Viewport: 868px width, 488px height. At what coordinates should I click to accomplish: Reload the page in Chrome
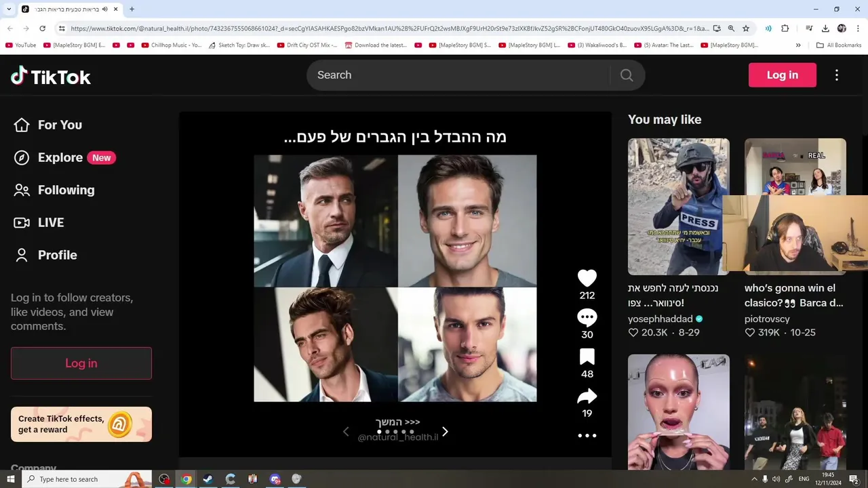42,28
